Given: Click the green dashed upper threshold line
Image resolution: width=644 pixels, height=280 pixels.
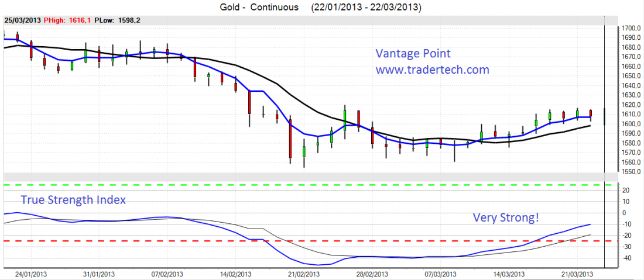Looking at the screenshot, I should tap(293, 185).
